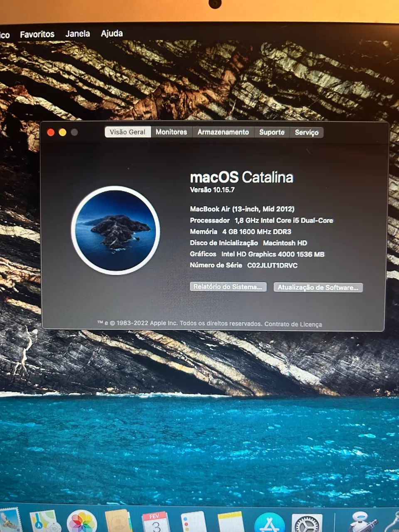This screenshot has height=532, width=399.
Task: Click Intel HD Graphics 4000 1536 MB text
Action: [x=273, y=254]
